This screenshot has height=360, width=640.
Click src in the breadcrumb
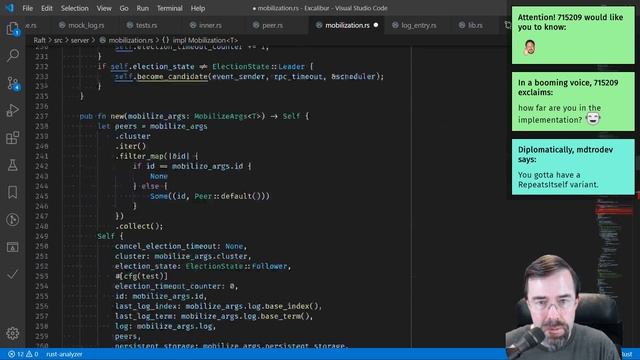58,40
